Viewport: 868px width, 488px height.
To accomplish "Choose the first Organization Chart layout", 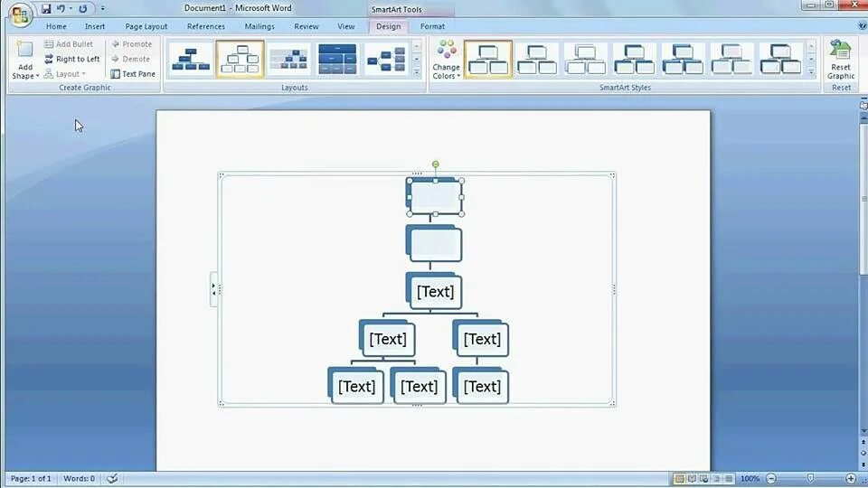I will (191, 60).
